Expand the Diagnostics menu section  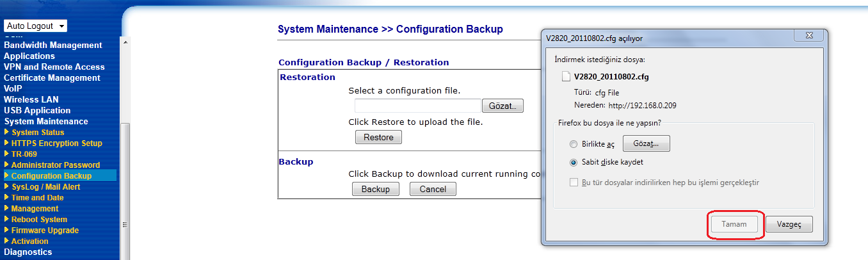click(28, 252)
